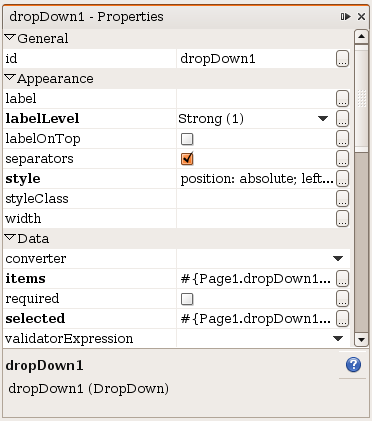This screenshot has height=421, width=372.
Task: Open the editor button for required
Action: point(342,299)
